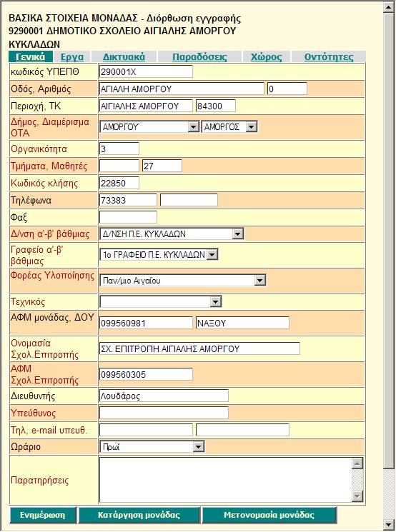The image size is (396, 532).
Task: Open the Εργα tab
Action: pos(72,56)
